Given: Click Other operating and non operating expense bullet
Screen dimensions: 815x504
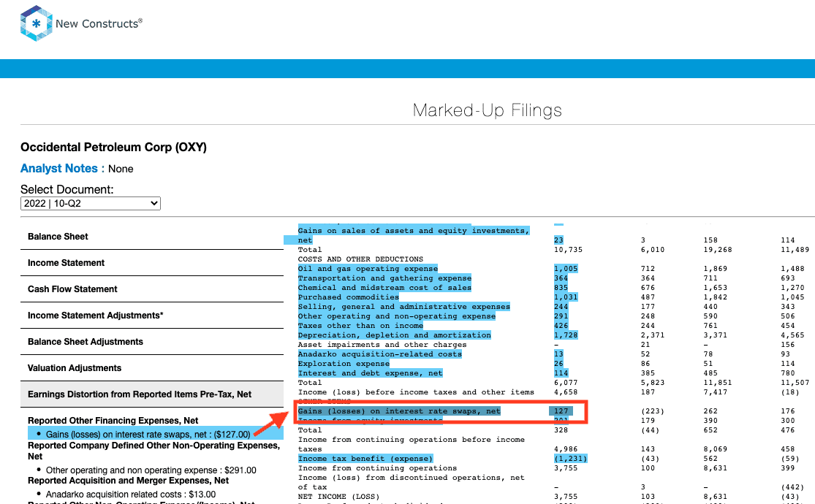Looking at the screenshot, I should point(151,470).
